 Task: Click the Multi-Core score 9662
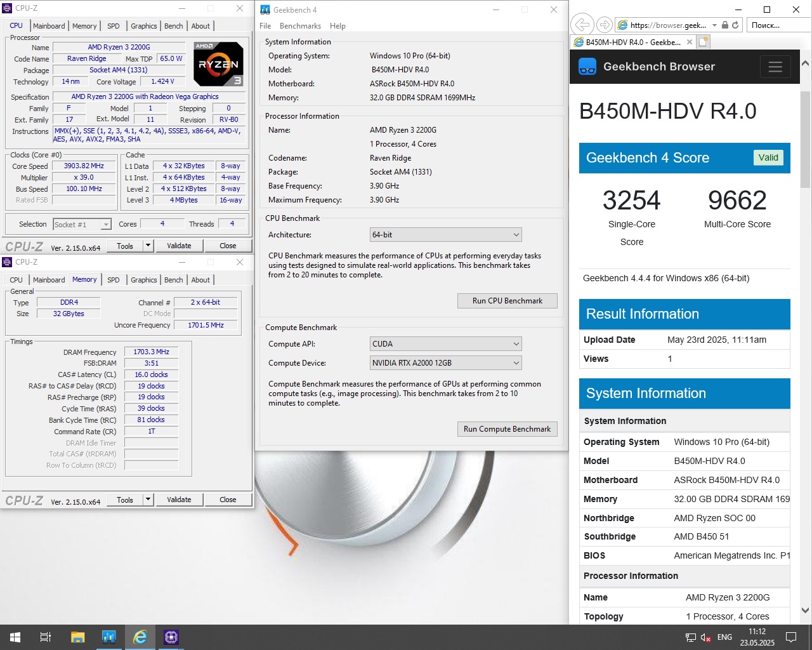(x=737, y=201)
